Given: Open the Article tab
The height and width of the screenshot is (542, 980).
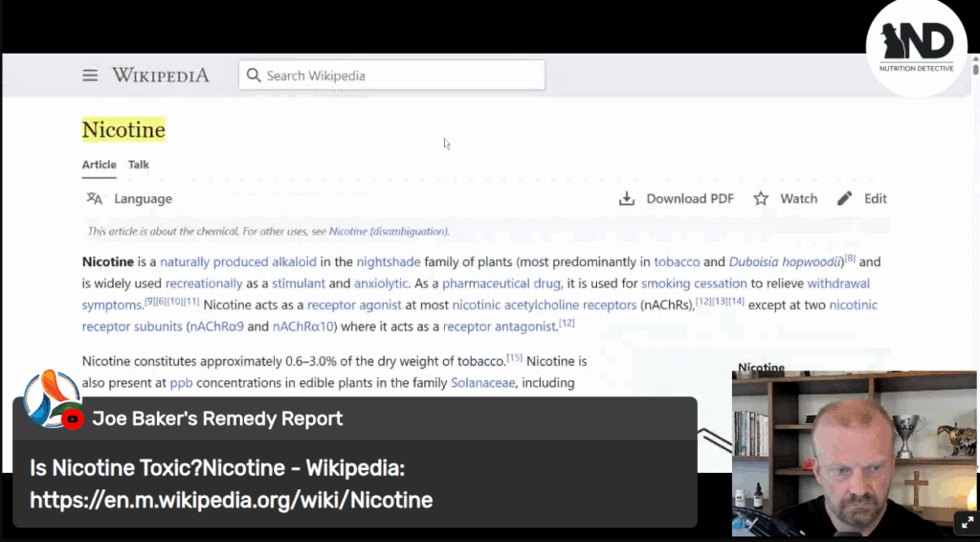Looking at the screenshot, I should [x=99, y=165].
